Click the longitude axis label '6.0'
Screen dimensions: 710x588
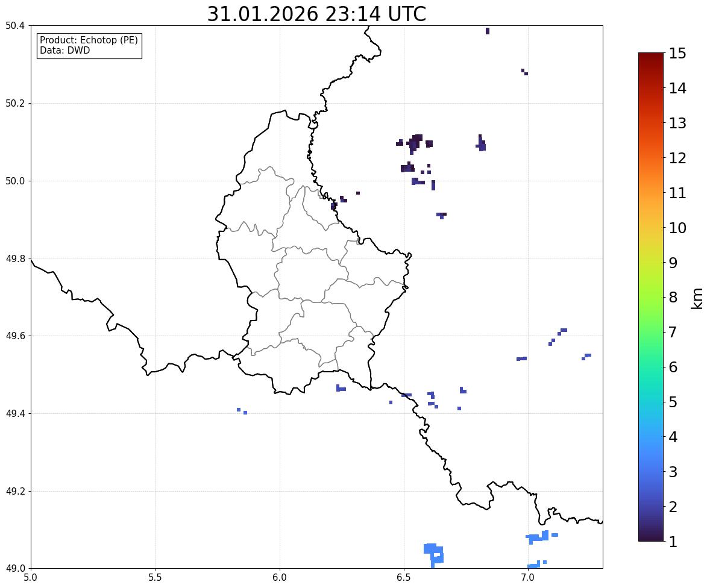(x=280, y=578)
